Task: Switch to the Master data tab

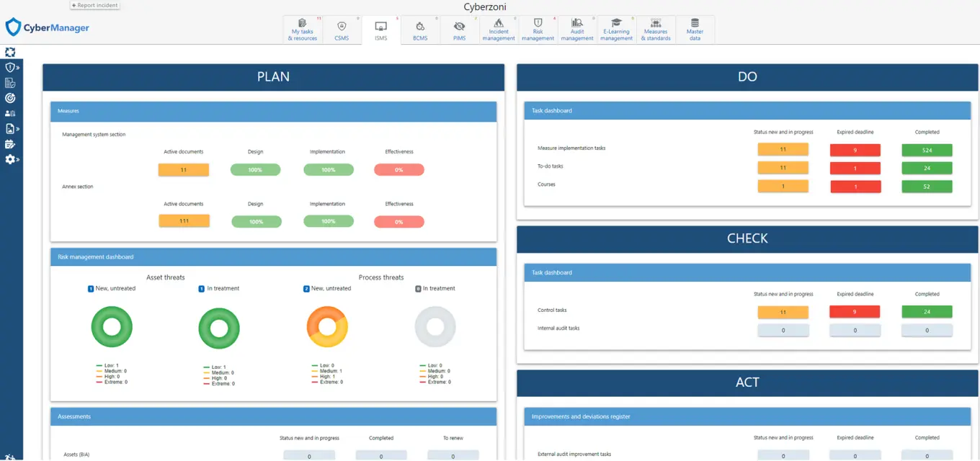Action: point(695,30)
